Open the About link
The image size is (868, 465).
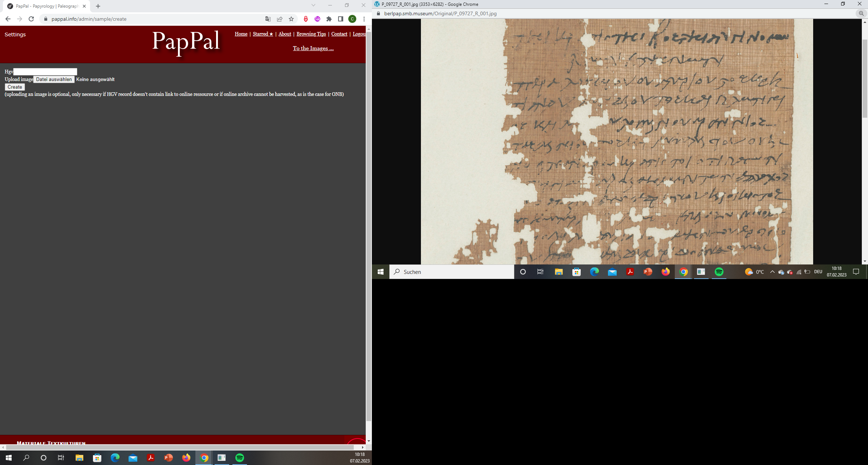[x=285, y=34]
